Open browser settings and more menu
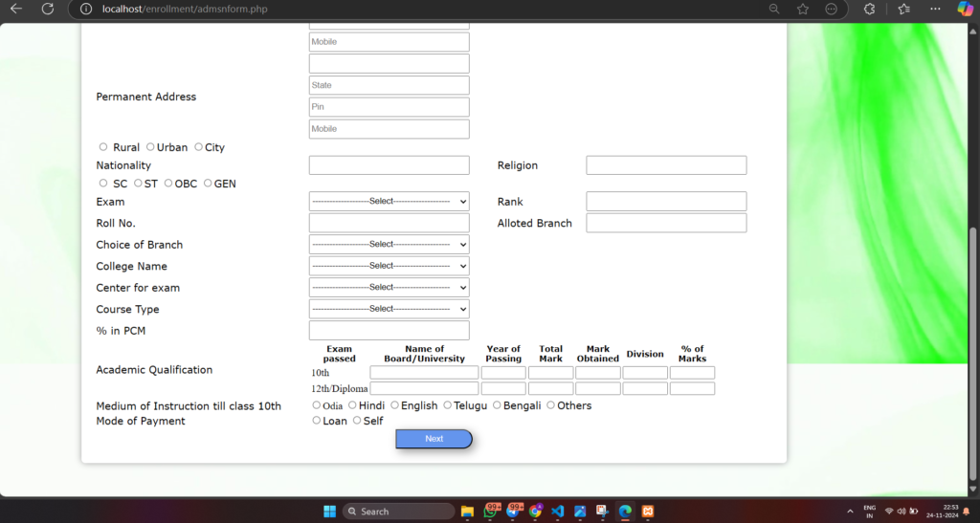 935,9
